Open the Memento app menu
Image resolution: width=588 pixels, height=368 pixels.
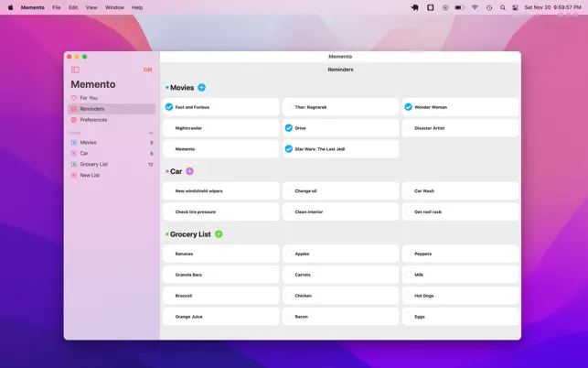33,7
